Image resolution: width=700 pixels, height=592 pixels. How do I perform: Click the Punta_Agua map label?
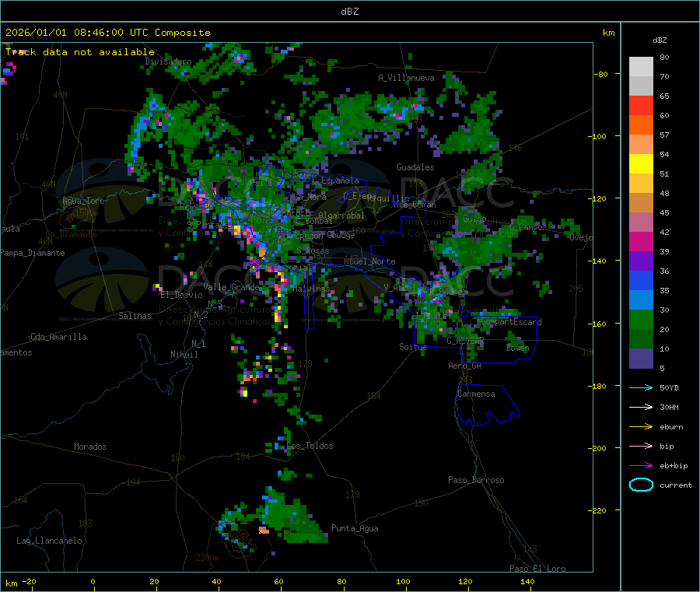tap(355, 528)
